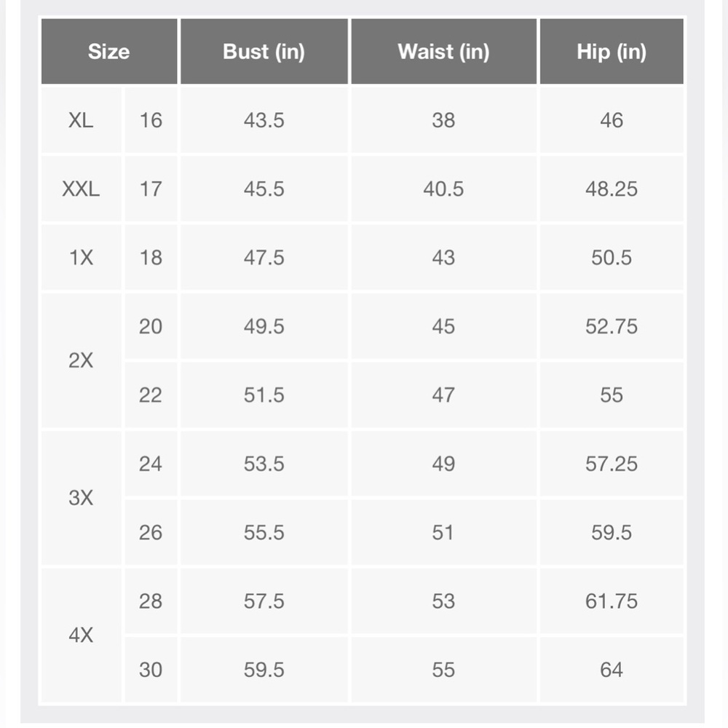
Task: Click the 1X size label
Action: click(81, 258)
